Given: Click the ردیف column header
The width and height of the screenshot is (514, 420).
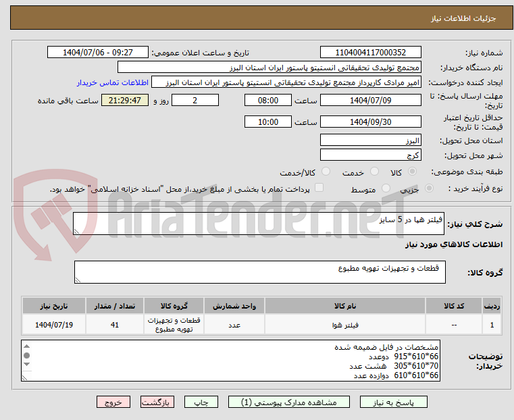Looking at the screenshot, I should click(492, 306).
